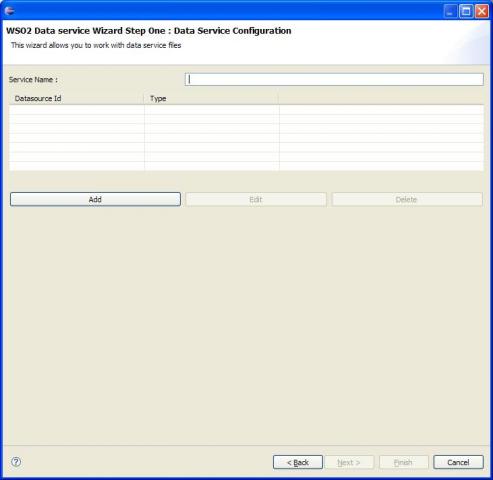This screenshot has width=493, height=480.
Task: Click the Add datasource button
Action: tap(95, 199)
